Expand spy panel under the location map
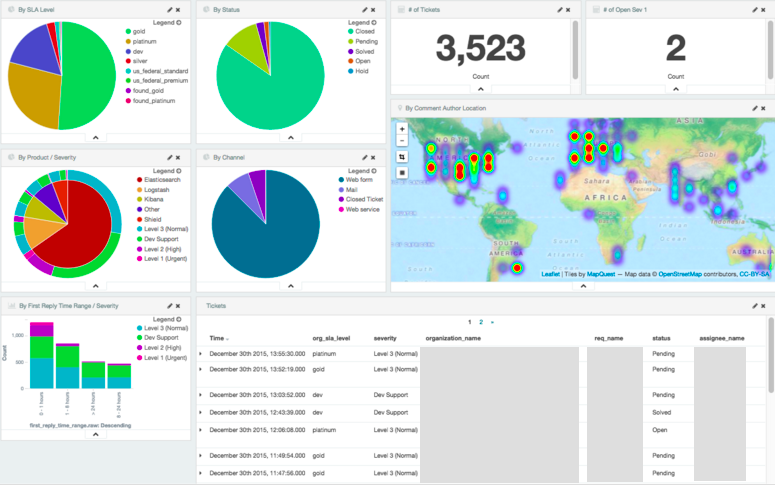 pyautogui.click(x=583, y=286)
